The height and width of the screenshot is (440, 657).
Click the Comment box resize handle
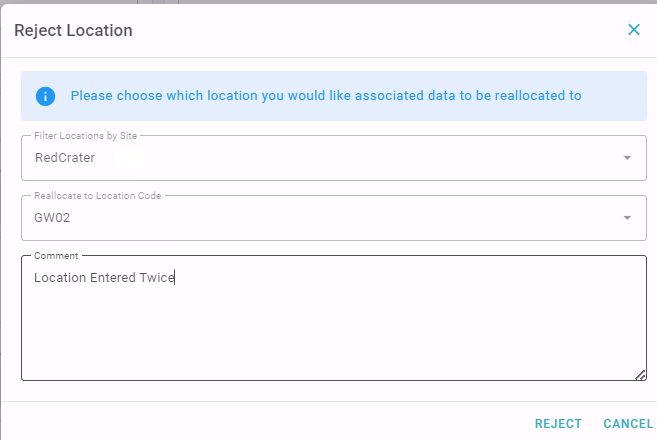click(640, 375)
